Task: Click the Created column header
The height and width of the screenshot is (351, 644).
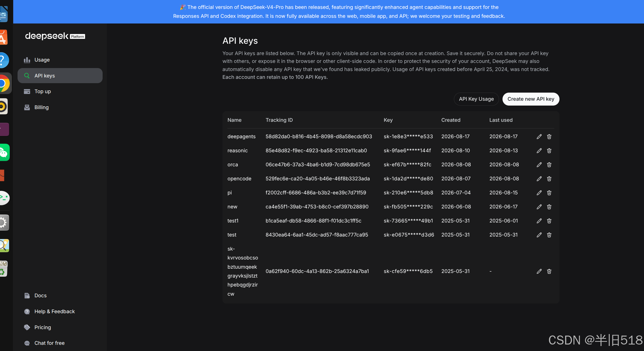Action: 451,120
